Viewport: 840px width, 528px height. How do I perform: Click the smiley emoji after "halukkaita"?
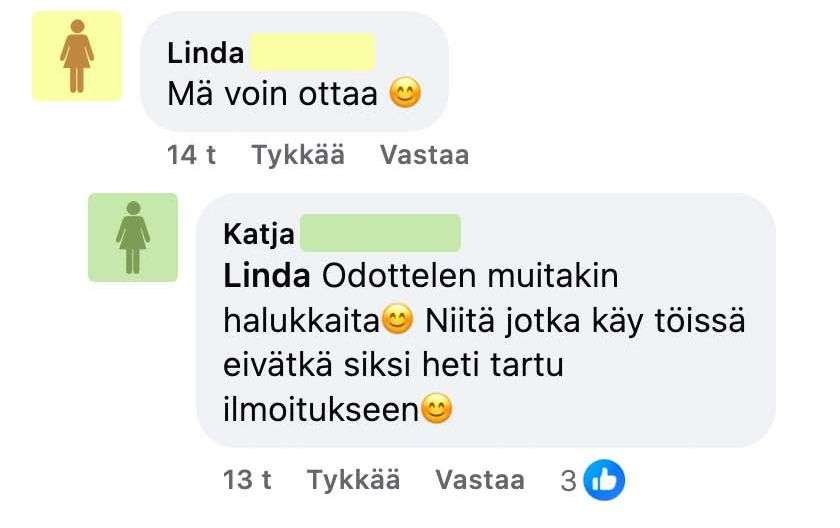pyautogui.click(x=398, y=321)
